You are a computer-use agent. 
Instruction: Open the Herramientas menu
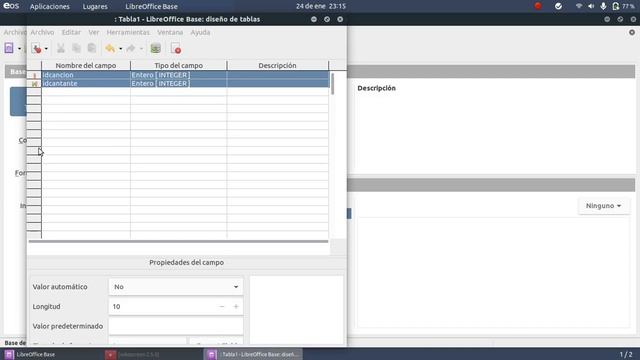(x=128, y=32)
